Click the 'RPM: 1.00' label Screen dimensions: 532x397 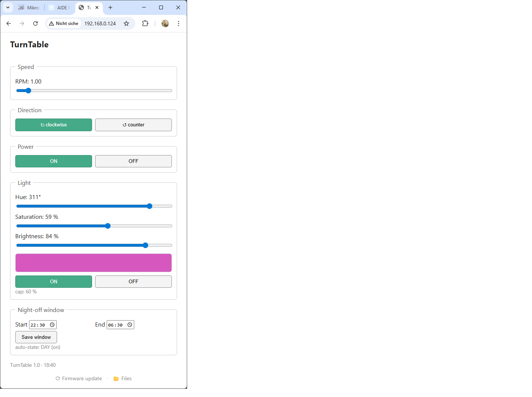(x=28, y=82)
